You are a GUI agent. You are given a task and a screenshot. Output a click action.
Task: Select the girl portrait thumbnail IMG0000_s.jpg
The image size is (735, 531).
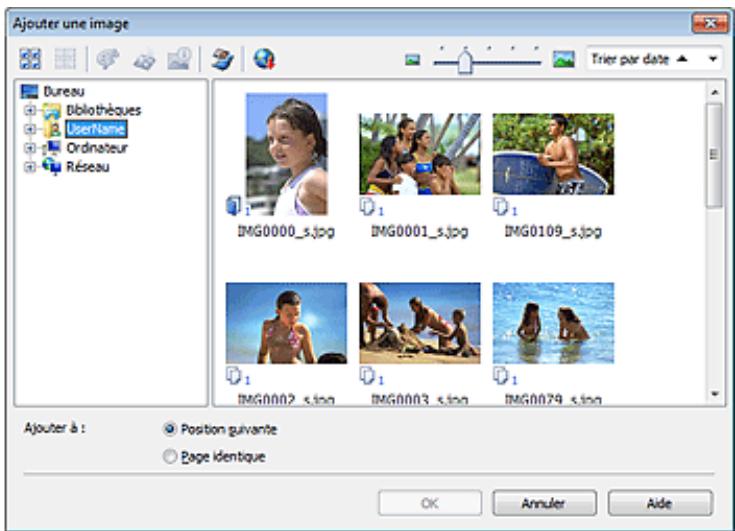click(286, 154)
